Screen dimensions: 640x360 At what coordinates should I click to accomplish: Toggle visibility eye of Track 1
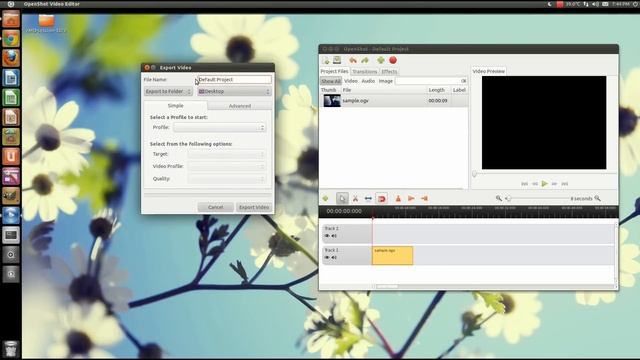[x=327, y=258]
